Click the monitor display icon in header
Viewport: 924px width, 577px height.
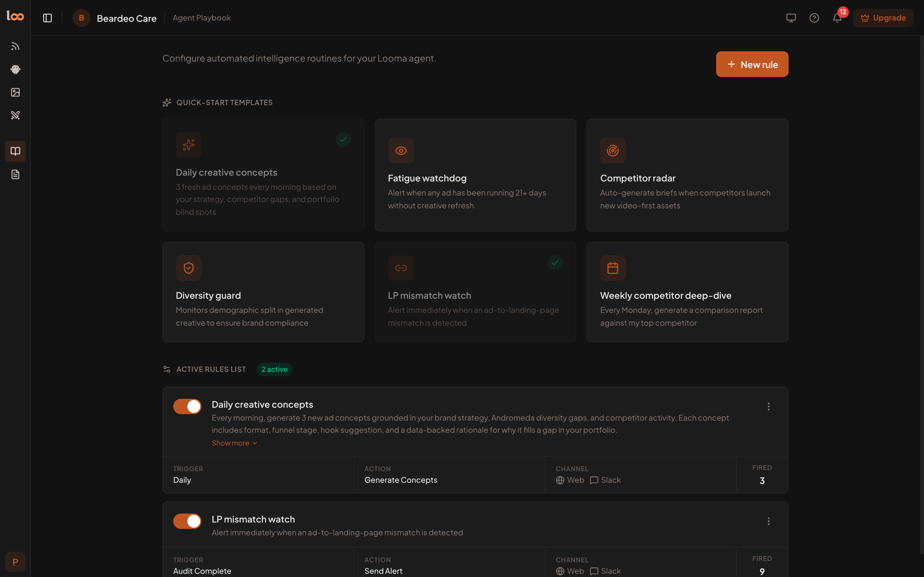pyautogui.click(x=791, y=18)
